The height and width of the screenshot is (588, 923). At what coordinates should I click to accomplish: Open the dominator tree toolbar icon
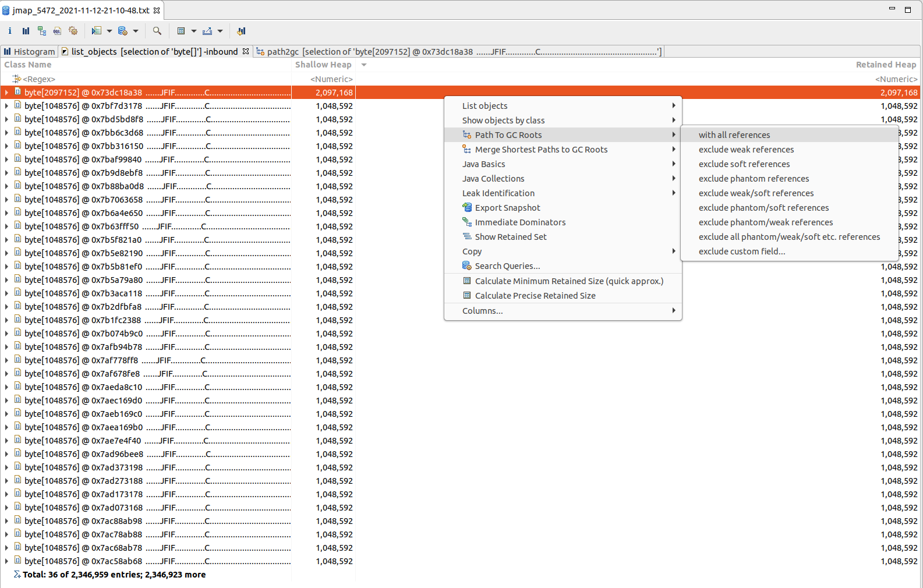tap(41, 31)
